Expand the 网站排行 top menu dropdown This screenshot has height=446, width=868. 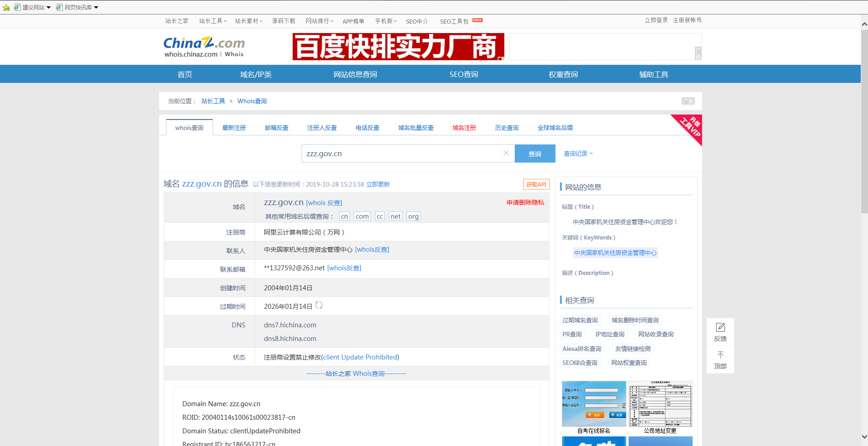click(320, 21)
